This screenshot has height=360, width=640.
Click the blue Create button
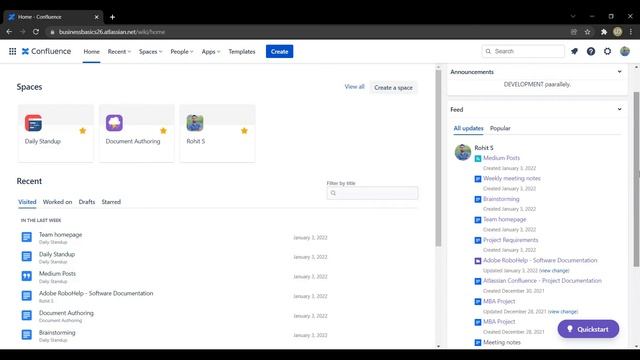(279, 51)
